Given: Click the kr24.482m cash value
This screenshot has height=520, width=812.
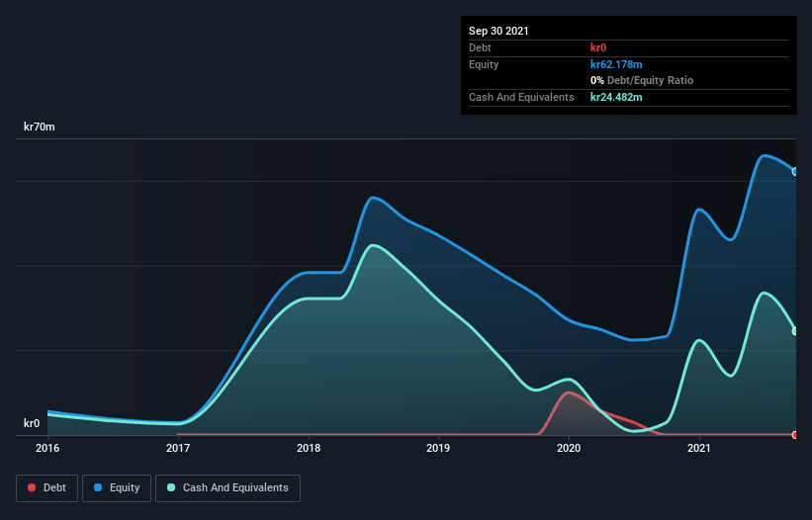Looking at the screenshot, I should 616,97.
